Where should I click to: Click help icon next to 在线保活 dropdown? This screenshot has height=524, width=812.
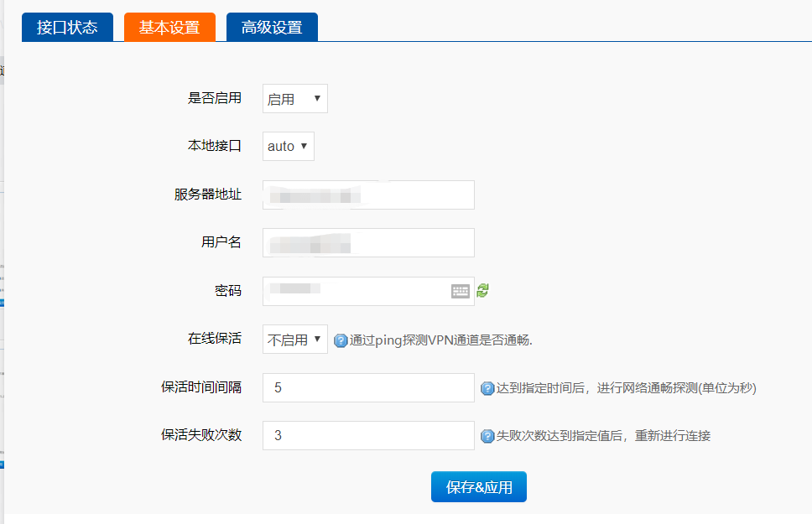[x=341, y=340]
